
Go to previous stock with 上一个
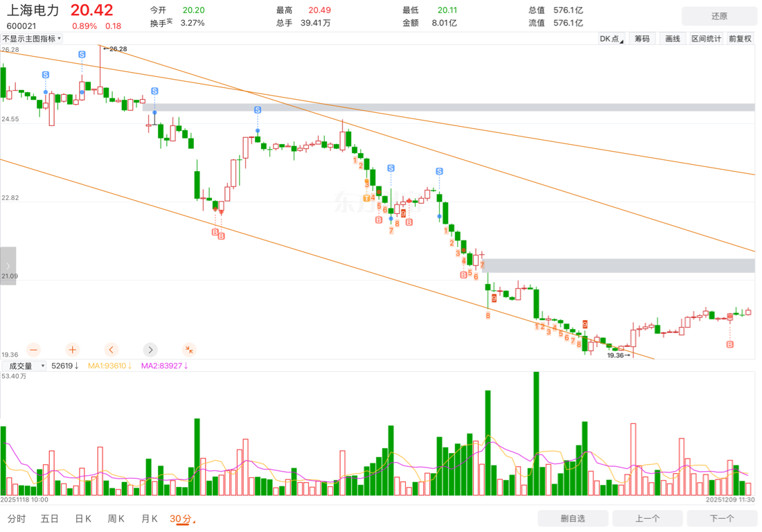pyautogui.click(x=647, y=518)
